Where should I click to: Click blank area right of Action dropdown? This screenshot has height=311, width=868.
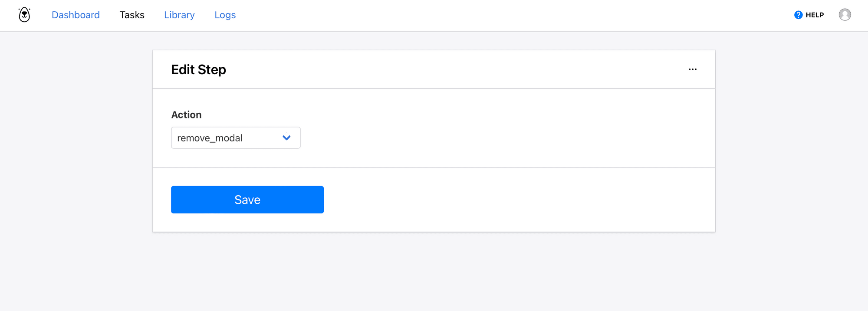(x=477, y=138)
